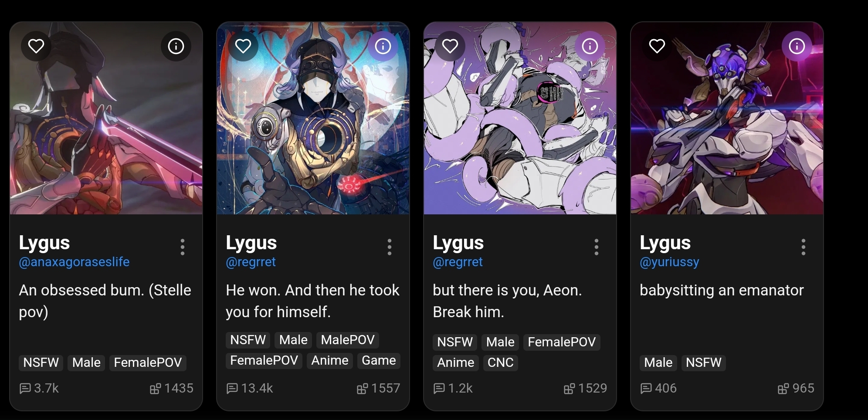Open kebab menu on @yuriussy's Lygus card

(804, 247)
